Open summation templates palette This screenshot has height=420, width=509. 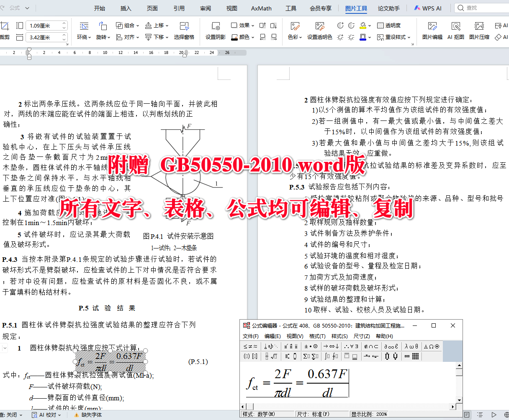click(311, 356)
